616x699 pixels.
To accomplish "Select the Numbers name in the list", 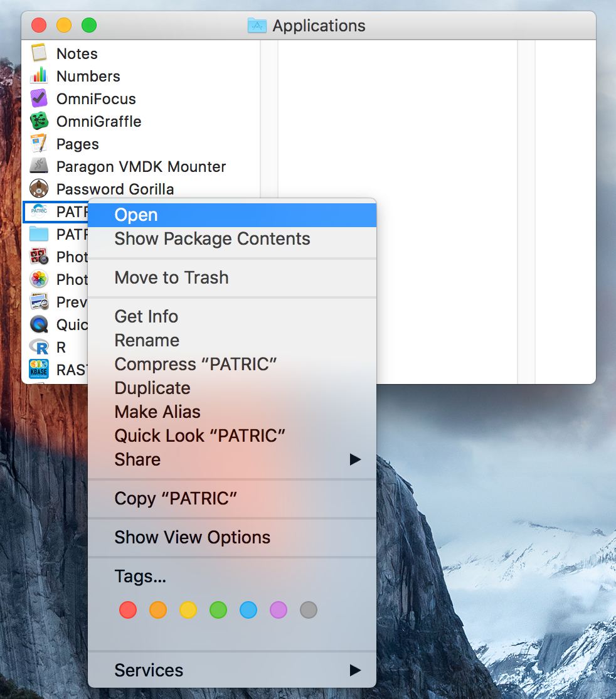I will (88, 76).
